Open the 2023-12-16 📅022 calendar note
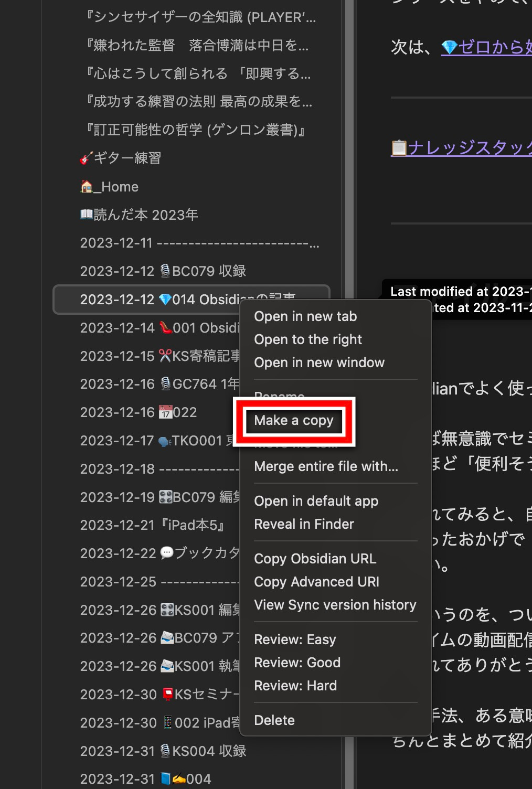Viewport: 532px width, 789px height. click(139, 412)
